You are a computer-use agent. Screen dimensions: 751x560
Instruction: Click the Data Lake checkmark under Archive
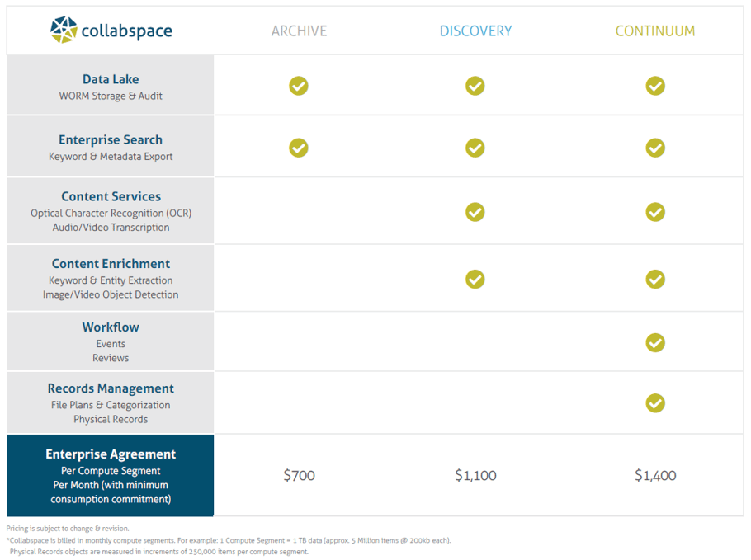(x=299, y=86)
